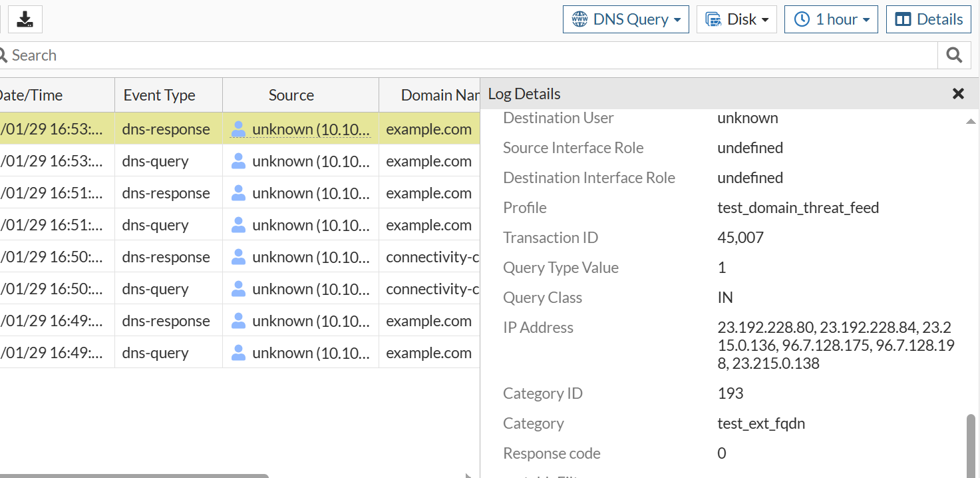The width and height of the screenshot is (980, 478).
Task: Click the log Search input field
Action: click(x=468, y=55)
